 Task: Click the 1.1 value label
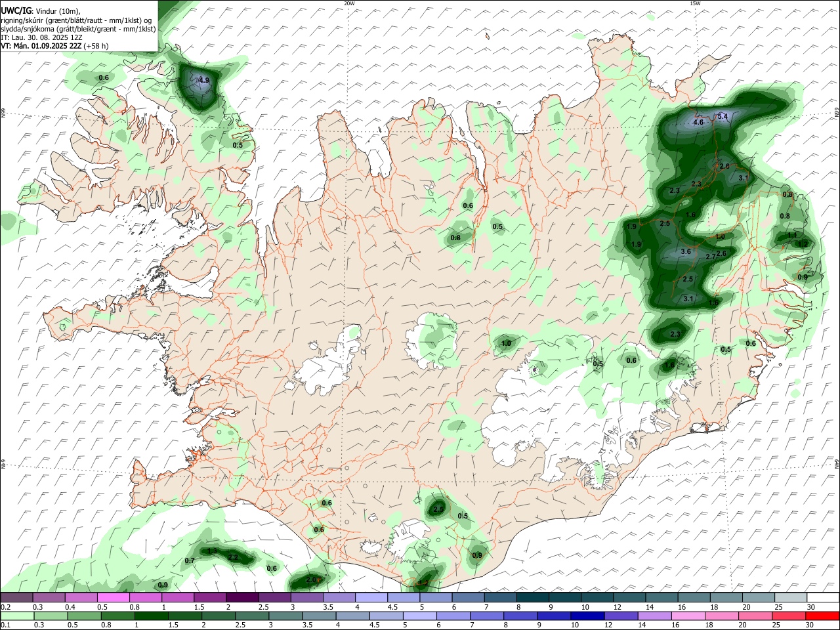[791, 235]
